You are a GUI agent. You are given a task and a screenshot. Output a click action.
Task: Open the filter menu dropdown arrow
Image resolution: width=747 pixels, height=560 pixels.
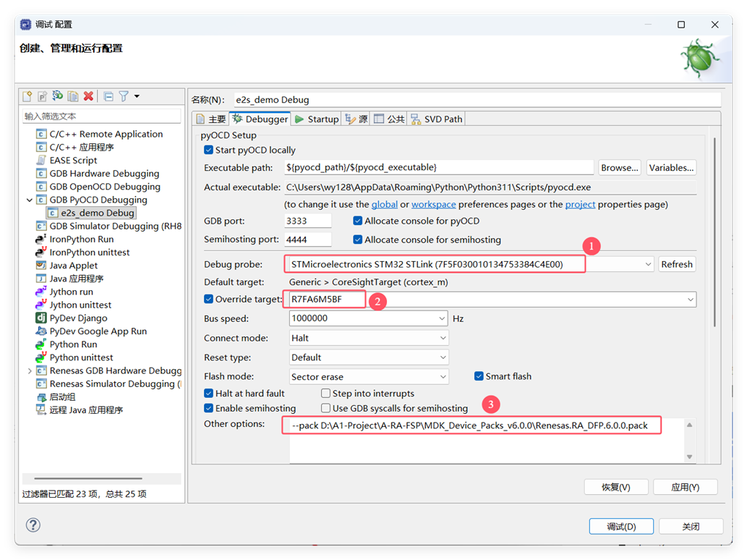pyautogui.click(x=137, y=97)
